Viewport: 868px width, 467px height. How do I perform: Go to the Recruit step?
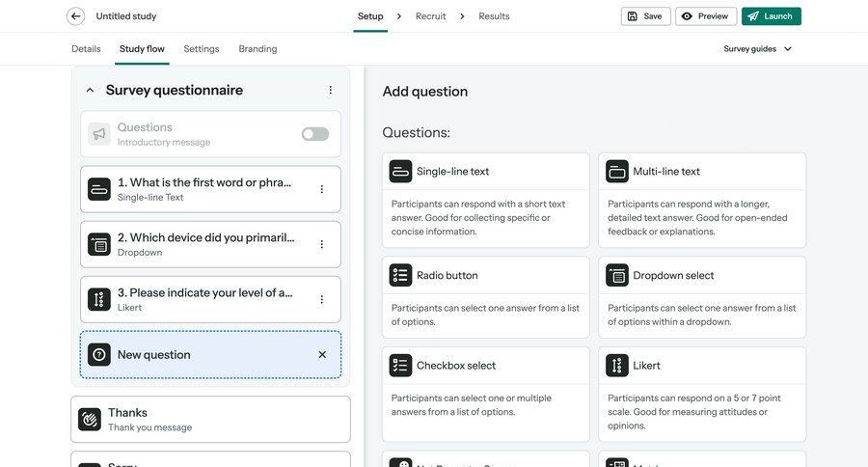click(x=431, y=16)
